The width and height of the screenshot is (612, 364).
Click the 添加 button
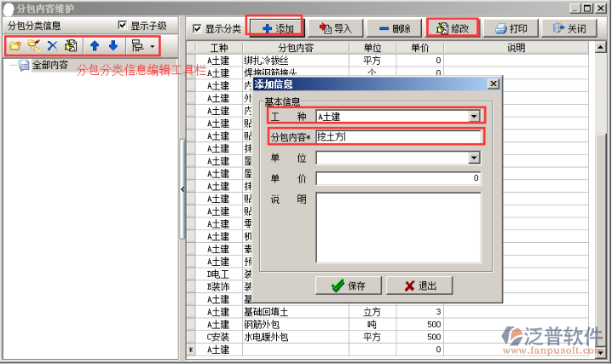(x=277, y=28)
